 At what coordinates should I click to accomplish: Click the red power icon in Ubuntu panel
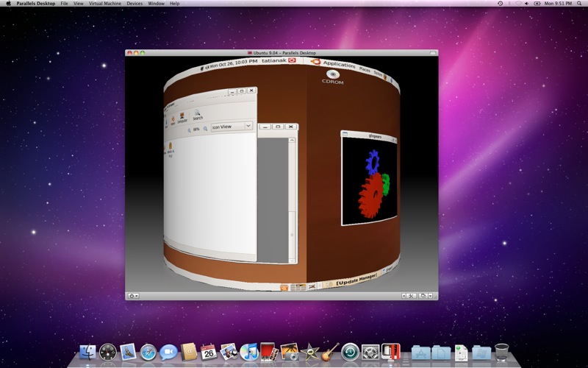[292, 60]
